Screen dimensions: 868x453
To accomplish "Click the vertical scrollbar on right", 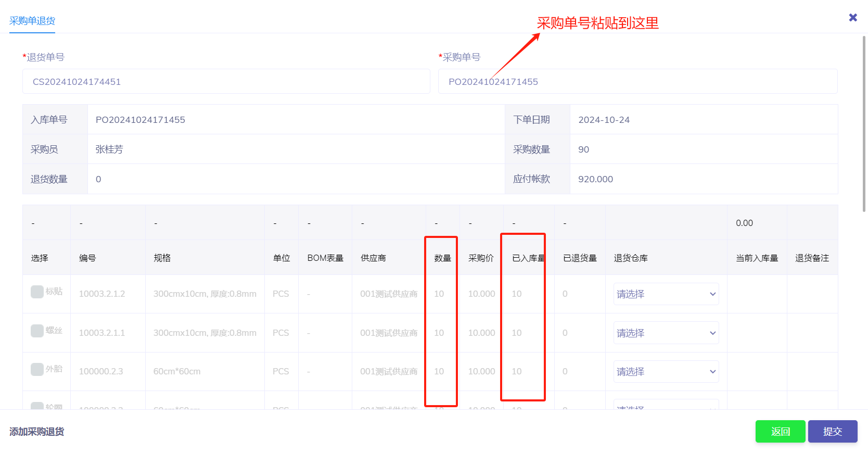I will (x=864, y=125).
